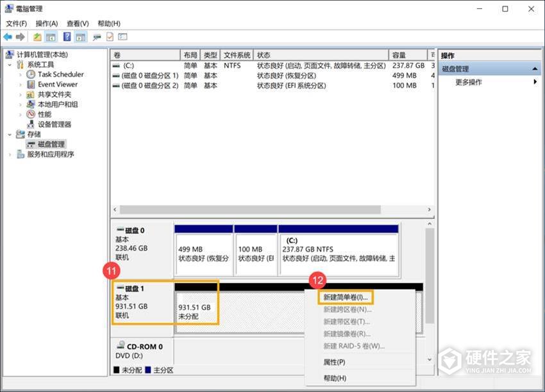Expand 更多操作 submenu arrow

click(535, 82)
